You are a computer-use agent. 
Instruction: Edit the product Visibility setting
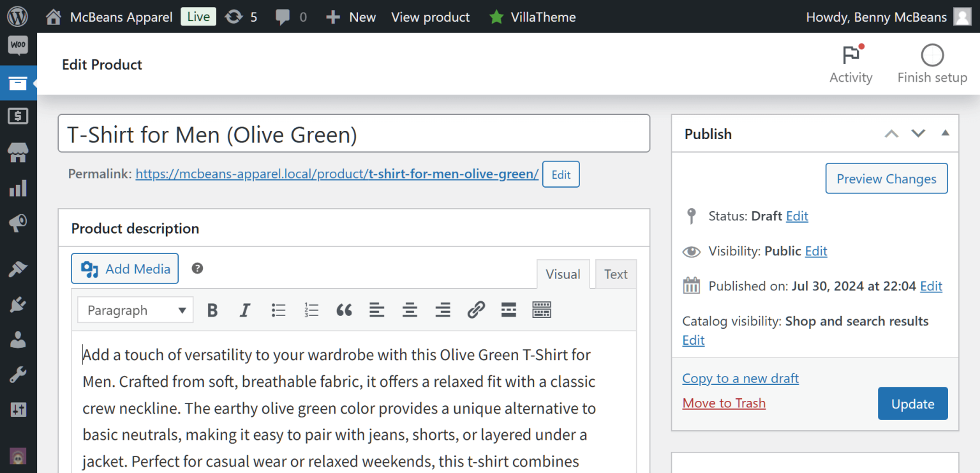pos(816,252)
